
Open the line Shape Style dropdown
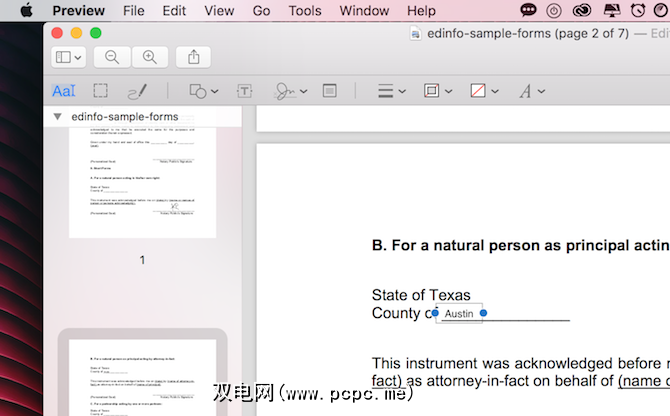coord(391,91)
